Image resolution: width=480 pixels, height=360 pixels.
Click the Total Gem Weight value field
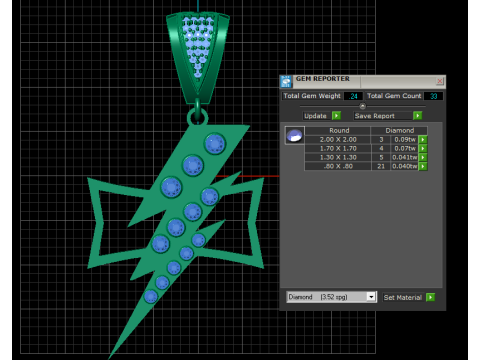click(353, 96)
